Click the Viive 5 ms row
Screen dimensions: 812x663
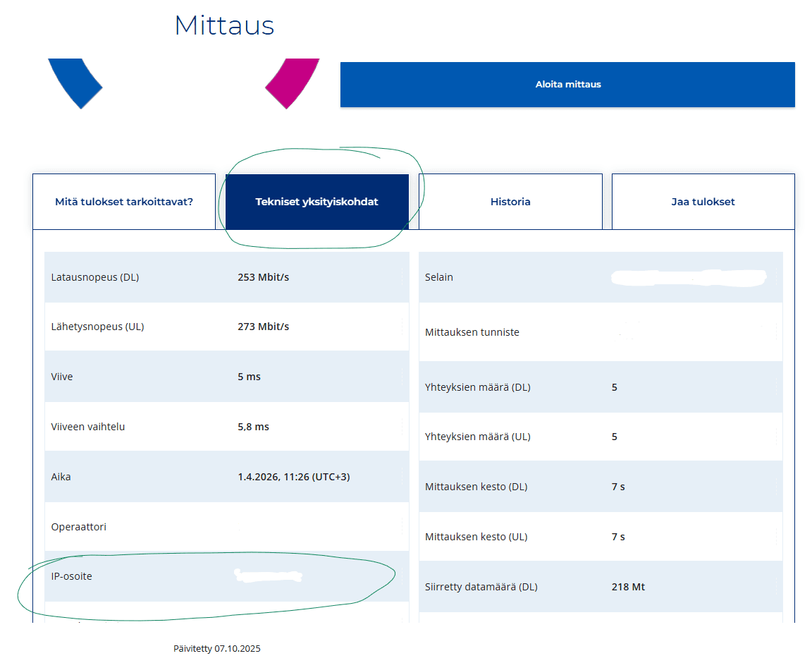[226, 376]
